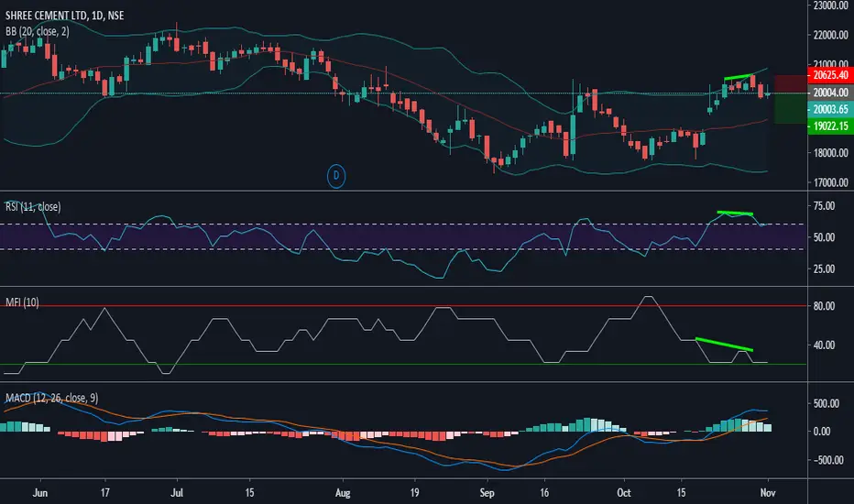The height and width of the screenshot is (504, 854).
Task: Click the RSI 75.00 axis value
Action: [825, 206]
